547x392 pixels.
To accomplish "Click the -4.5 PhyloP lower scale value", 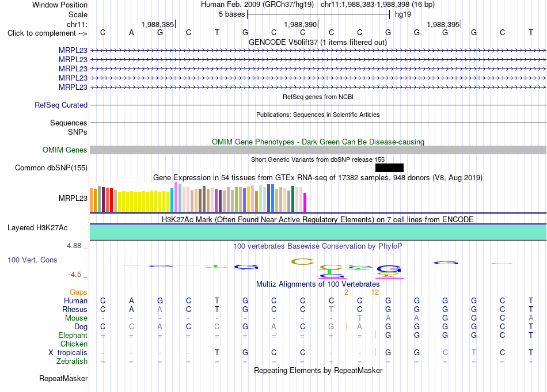I will (x=75, y=275).
